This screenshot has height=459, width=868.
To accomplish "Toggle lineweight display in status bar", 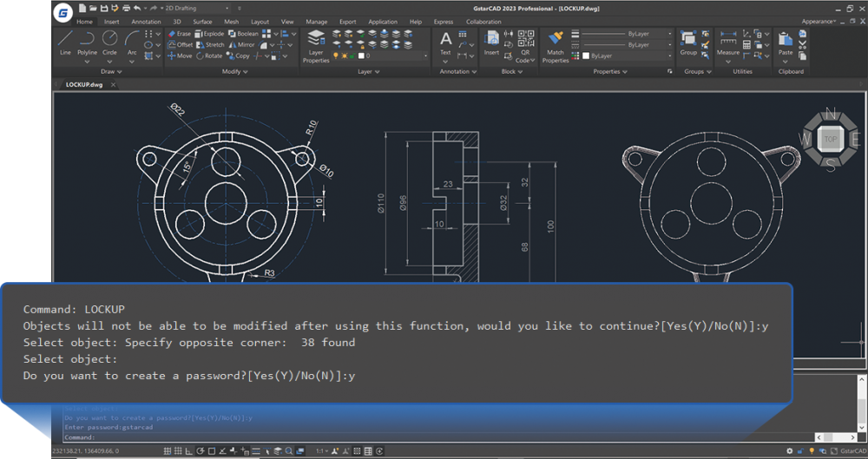I will 256,451.
